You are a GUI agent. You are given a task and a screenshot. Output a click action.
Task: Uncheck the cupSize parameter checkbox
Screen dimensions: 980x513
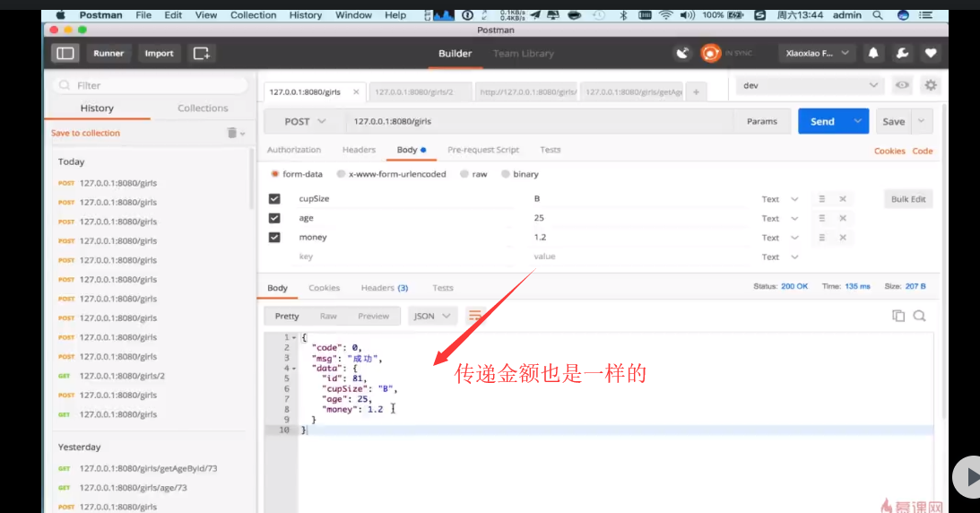click(274, 199)
